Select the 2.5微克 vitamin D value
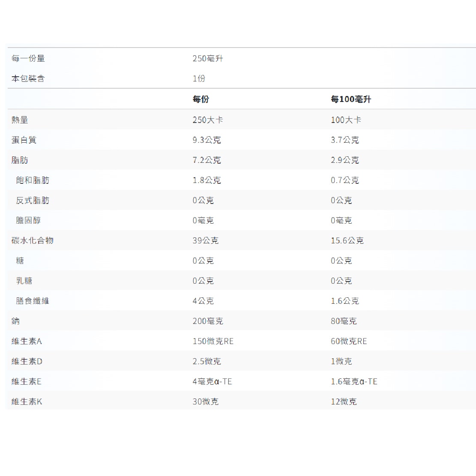This screenshot has height=476, width=476. tap(207, 362)
